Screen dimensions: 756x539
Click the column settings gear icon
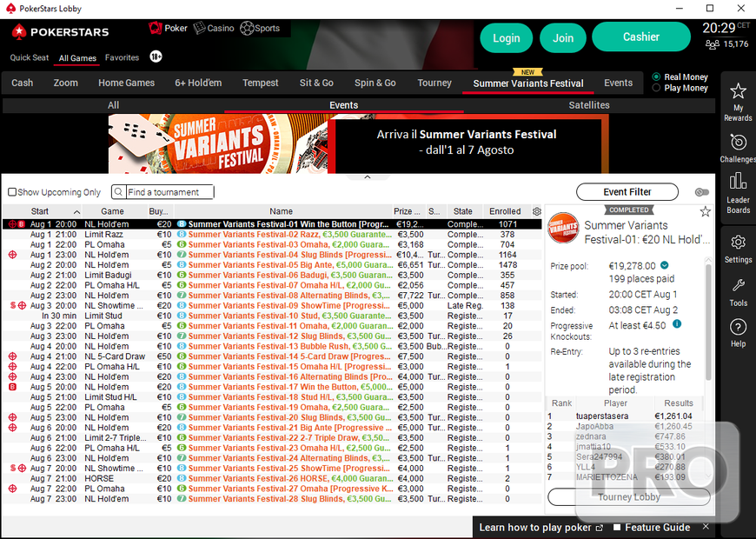click(537, 211)
